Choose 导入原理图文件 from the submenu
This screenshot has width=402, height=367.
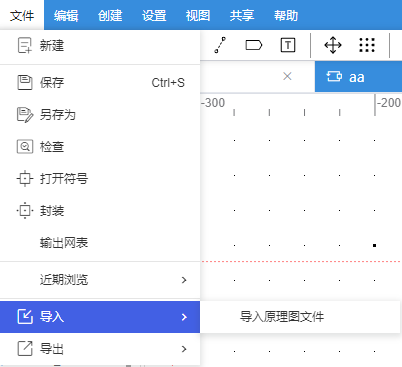coord(300,317)
